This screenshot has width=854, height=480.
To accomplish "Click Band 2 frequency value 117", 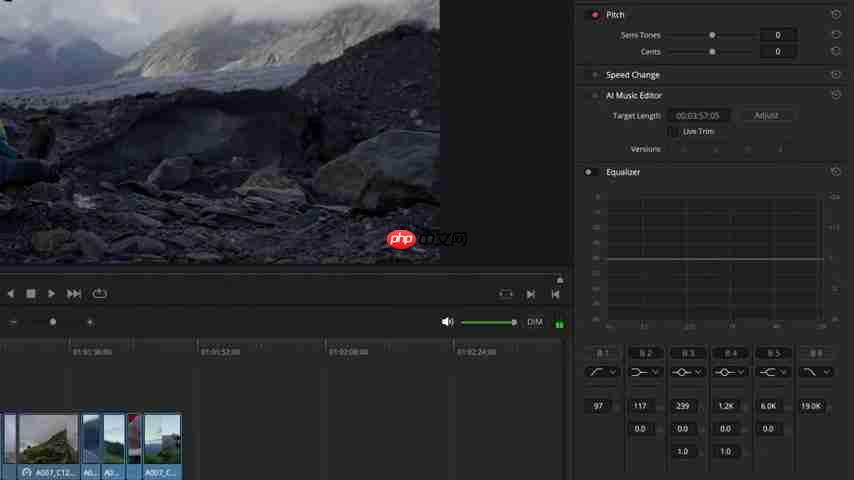I will (x=640, y=406).
